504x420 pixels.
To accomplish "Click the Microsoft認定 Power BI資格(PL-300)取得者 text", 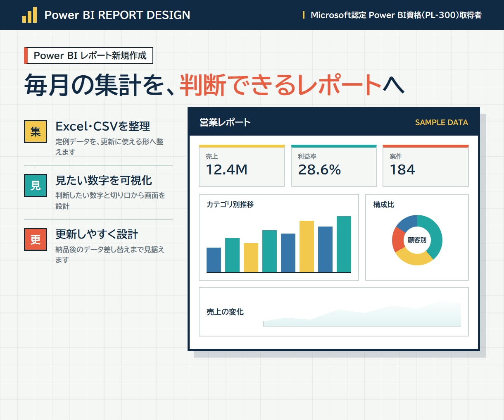I will click(x=396, y=15).
